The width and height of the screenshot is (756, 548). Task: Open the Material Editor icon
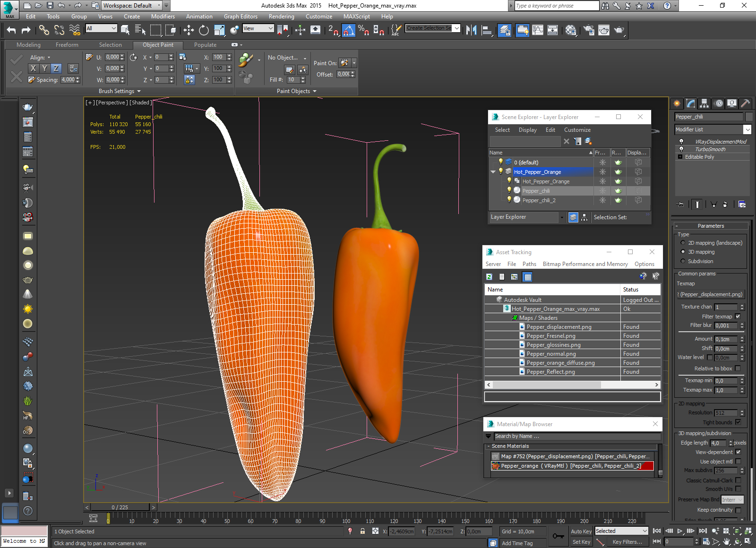571,30
